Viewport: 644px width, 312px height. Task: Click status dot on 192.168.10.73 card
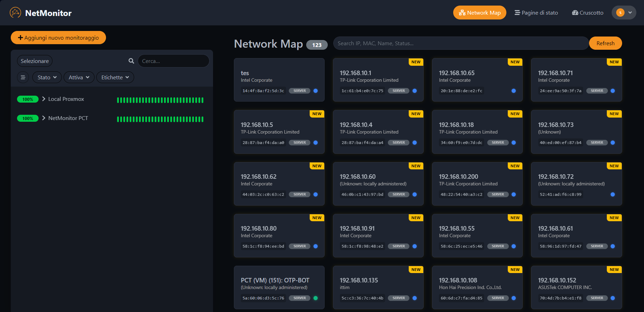[613, 143]
